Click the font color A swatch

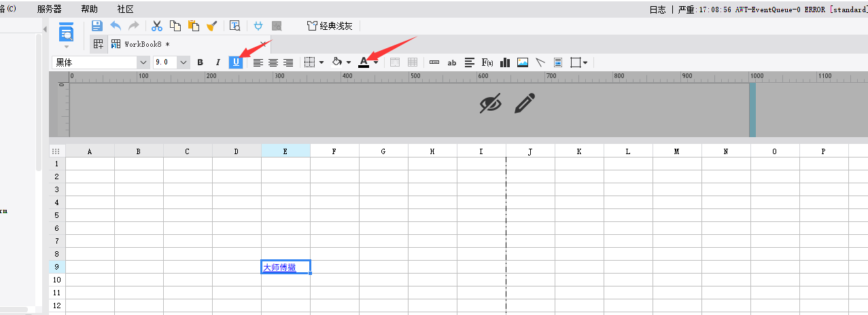click(364, 62)
